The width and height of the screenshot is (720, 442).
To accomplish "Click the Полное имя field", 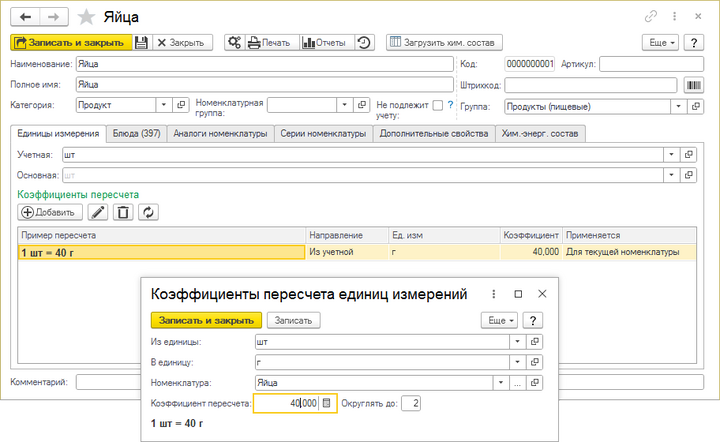I will click(264, 84).
